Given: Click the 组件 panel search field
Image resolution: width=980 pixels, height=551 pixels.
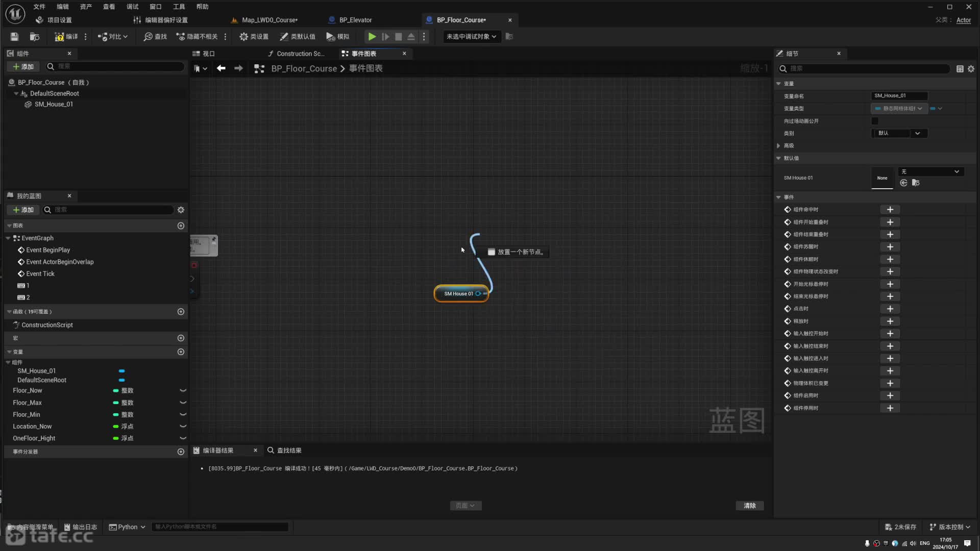Looking at the screenshot, I should pyautogui.click(x=115, y=66).
